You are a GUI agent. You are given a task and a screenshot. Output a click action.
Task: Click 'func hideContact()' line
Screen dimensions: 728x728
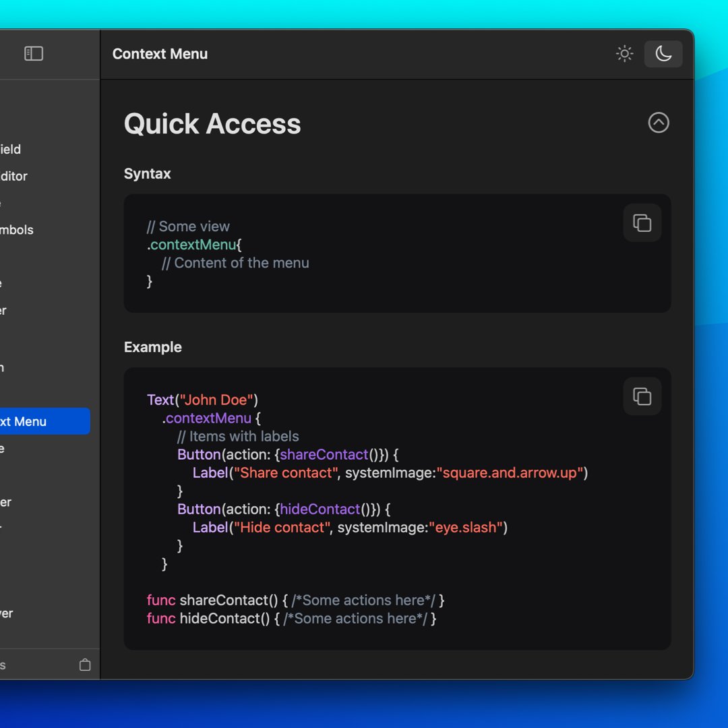click(292, 618)
